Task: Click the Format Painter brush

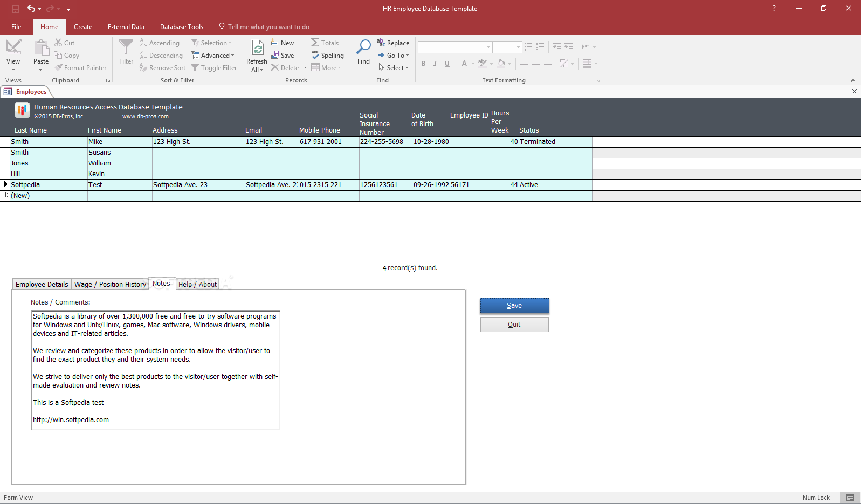Action: point(80,68)
